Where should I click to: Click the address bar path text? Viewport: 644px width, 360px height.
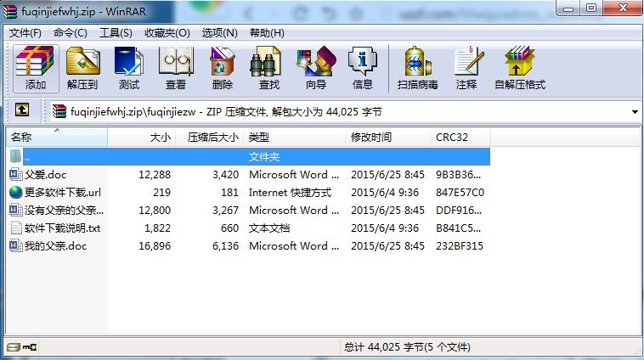[x=226, y=112]
